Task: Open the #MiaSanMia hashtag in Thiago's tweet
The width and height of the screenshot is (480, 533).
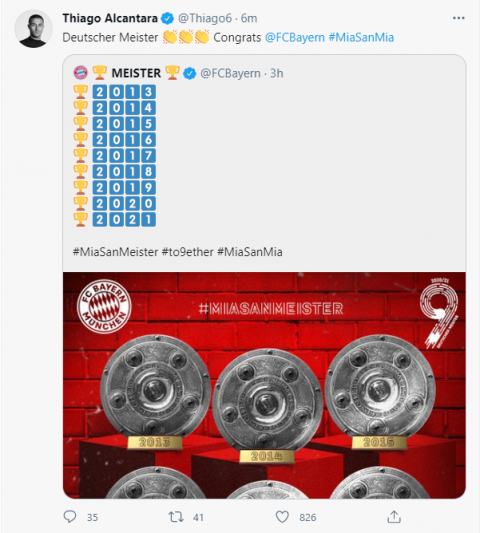Action: 361,37
